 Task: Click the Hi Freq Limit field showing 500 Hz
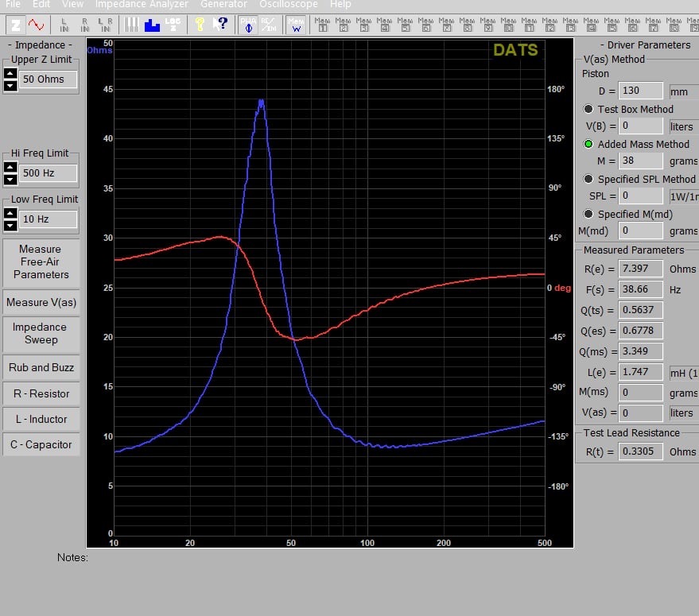48,173
